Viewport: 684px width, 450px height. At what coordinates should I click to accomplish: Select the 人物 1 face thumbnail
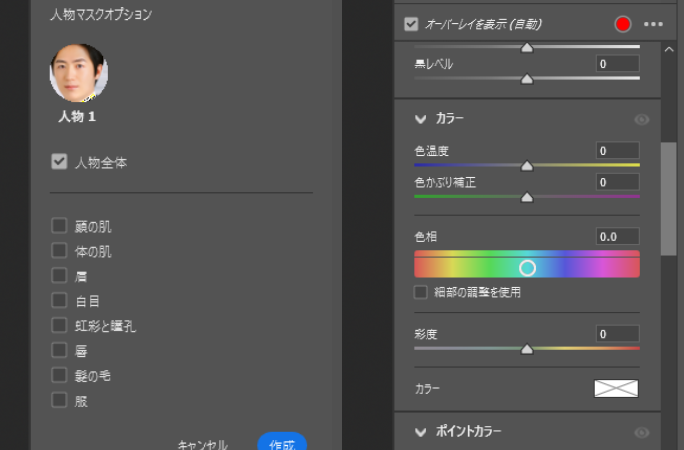pos(79,73)
